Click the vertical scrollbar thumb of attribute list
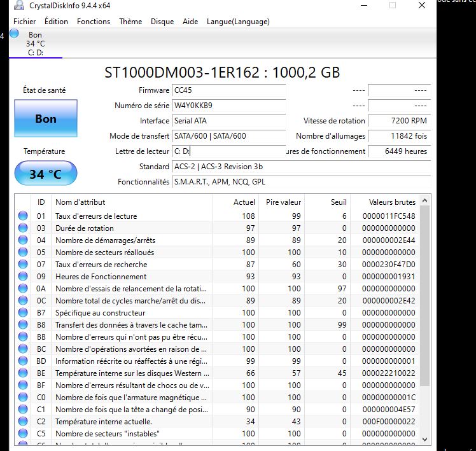The width and height of the screenshot is (476, 451). click(x=424, y=296)
